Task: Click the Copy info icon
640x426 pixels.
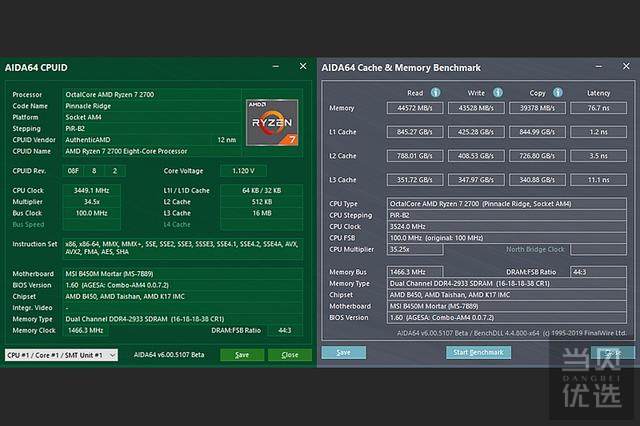Action: (x=558, y=93)
